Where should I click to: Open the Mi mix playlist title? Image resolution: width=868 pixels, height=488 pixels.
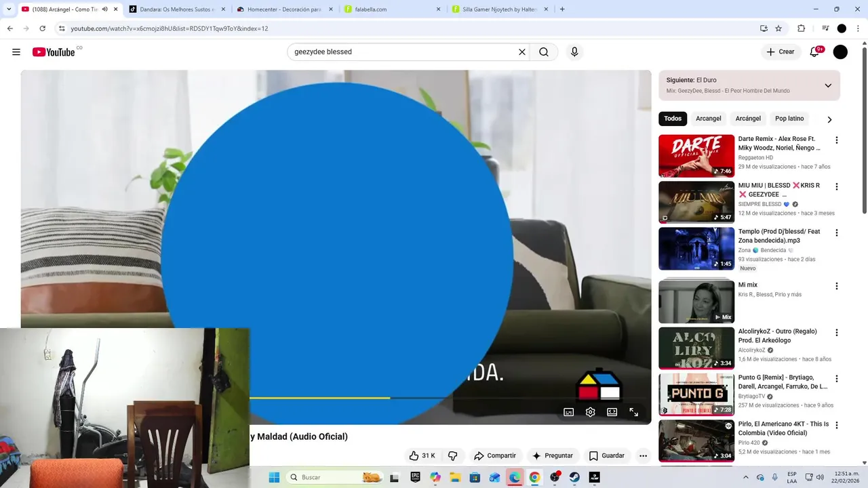pyautogui.click(x=748, y=285)
